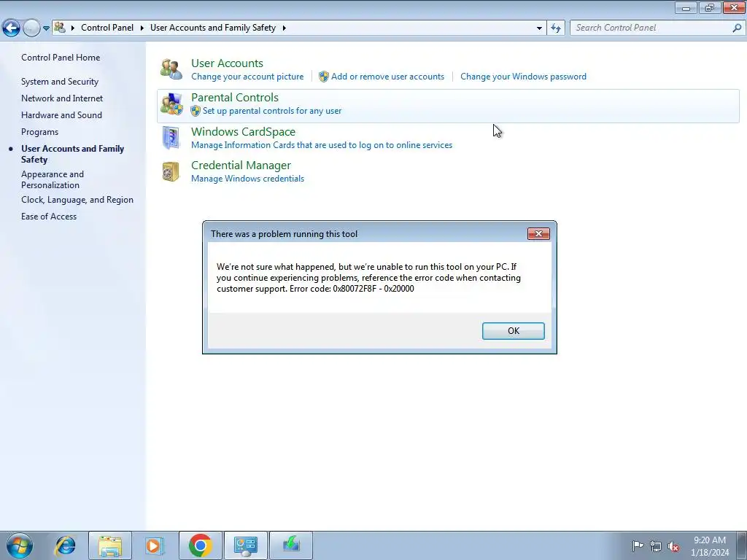Click Manage Windows credentials

coord(247,178)
